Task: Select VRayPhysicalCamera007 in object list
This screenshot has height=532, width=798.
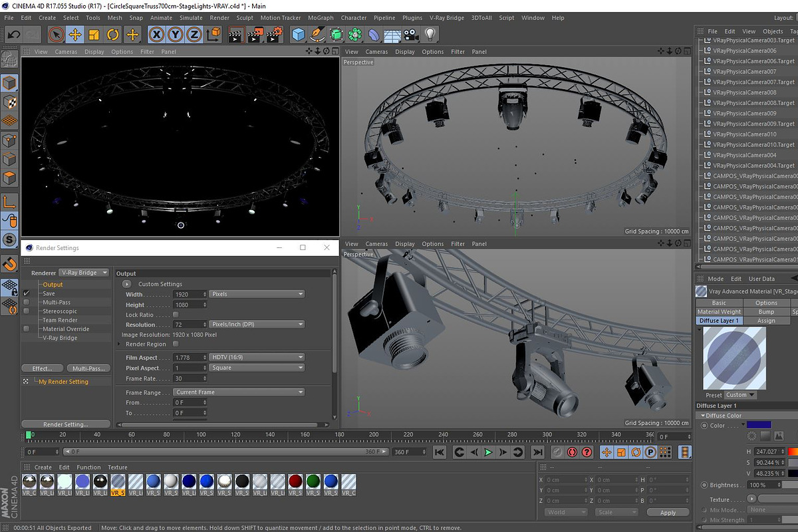Action: coord(744,71)
